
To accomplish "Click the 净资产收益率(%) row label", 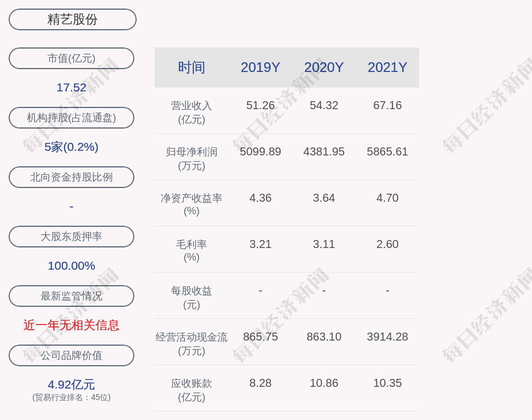I will point(192,205).
